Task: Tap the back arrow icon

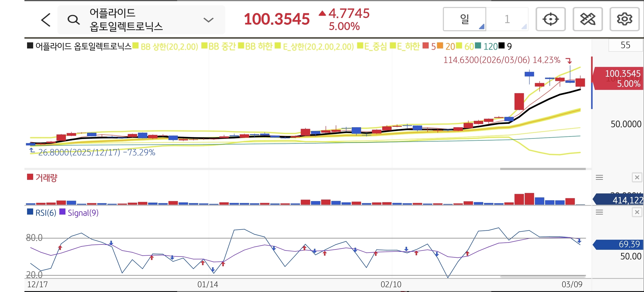Action: [46, 20]
